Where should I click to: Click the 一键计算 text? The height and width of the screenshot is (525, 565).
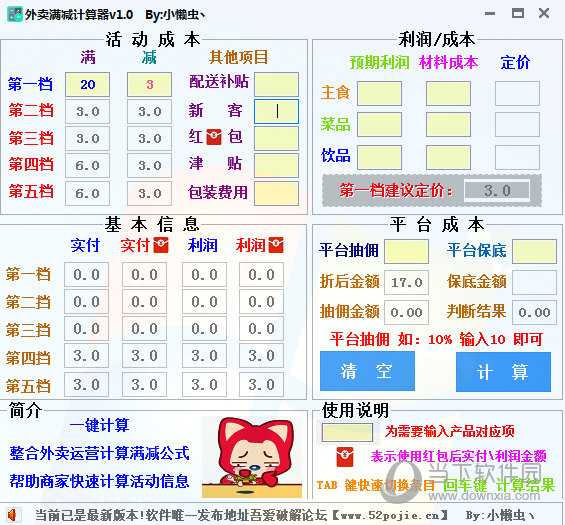(x=99, y=425)
